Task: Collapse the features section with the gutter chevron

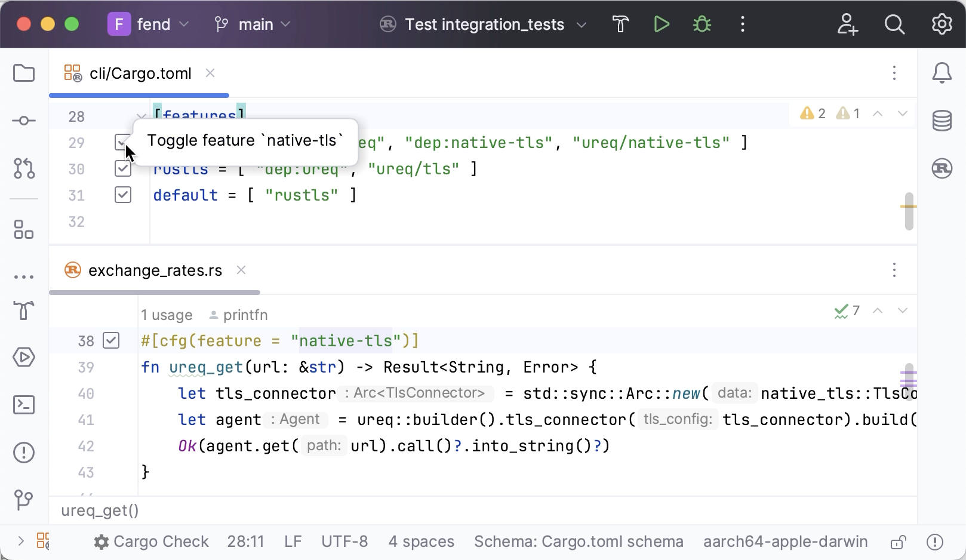Action: (141, 116)
